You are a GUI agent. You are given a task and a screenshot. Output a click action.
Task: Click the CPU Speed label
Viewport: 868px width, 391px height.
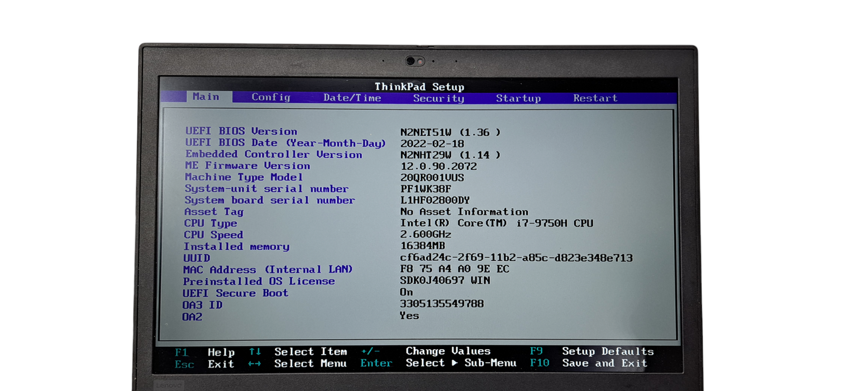tap(214, 235)
